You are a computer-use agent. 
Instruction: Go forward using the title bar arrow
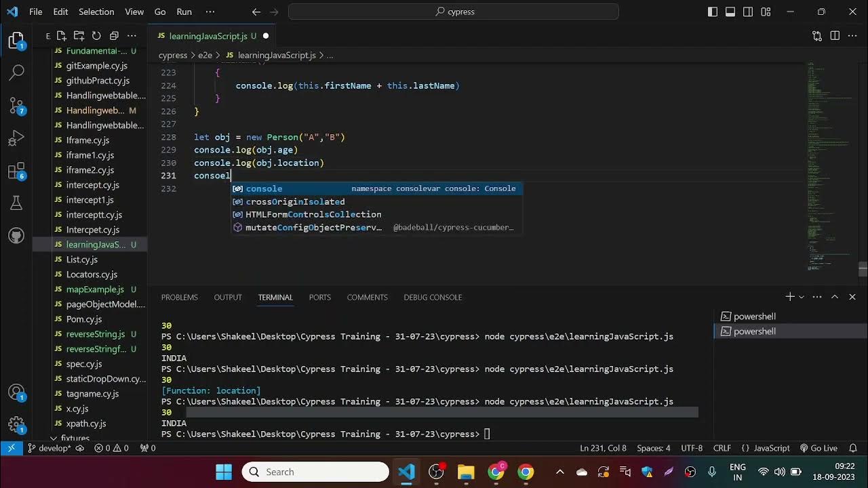point(275,12)
